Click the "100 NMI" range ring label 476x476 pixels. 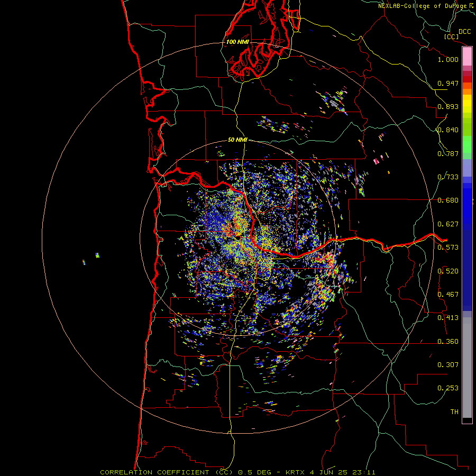click(x=237, y=42)
